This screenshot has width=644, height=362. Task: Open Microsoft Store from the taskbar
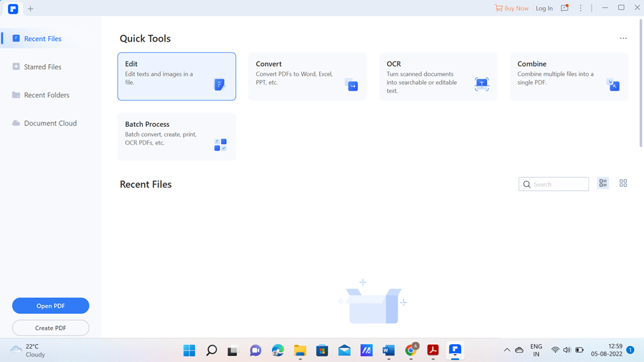point(322,351)
